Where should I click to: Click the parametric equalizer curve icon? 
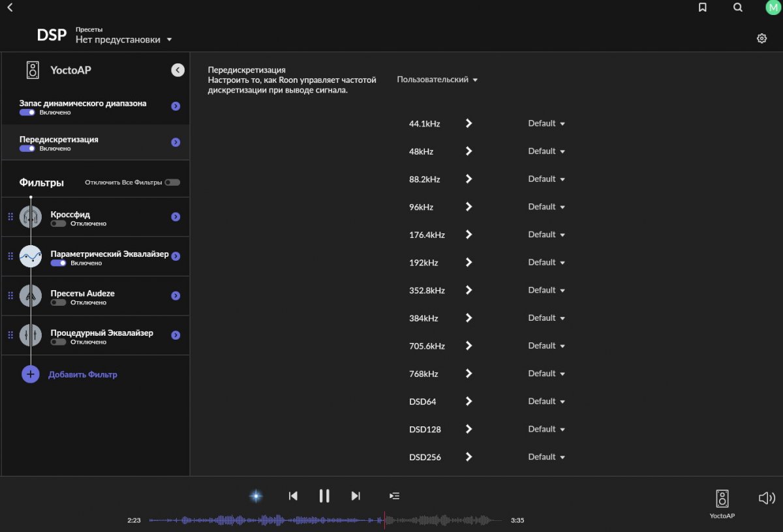click(x=31, y=256)
